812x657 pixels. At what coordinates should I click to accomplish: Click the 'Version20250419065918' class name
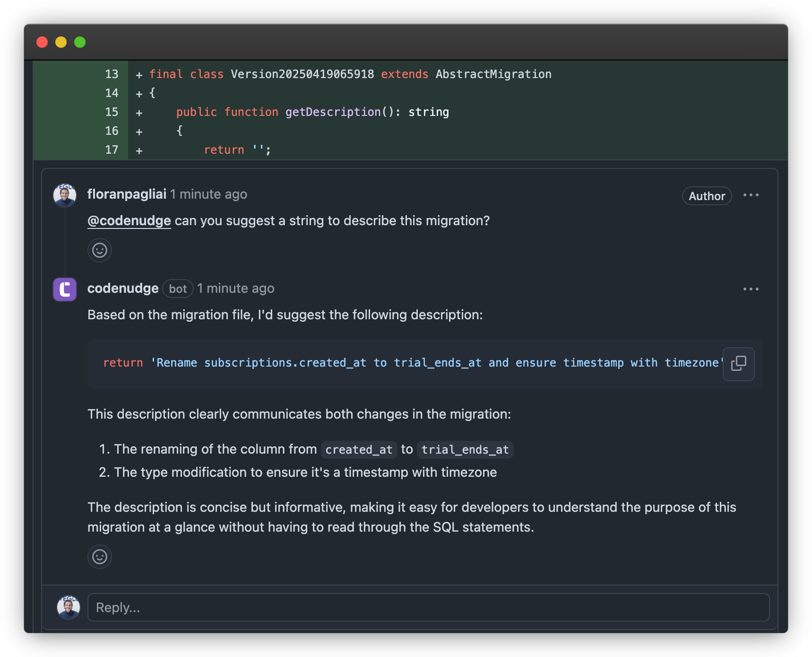coord(302,74)
